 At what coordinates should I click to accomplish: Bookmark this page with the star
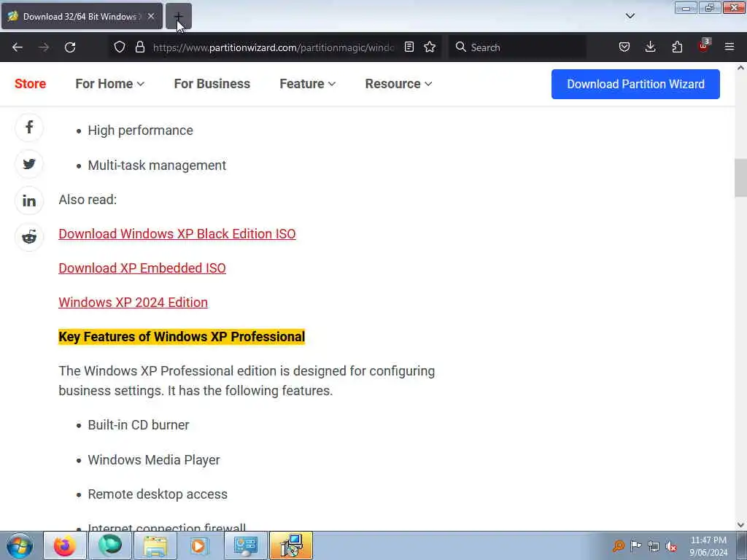point(430,47)
